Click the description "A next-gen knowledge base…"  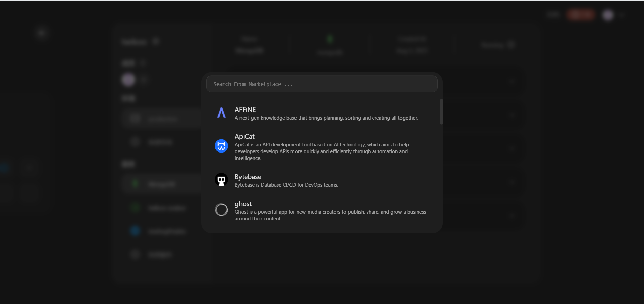point(326,118)
